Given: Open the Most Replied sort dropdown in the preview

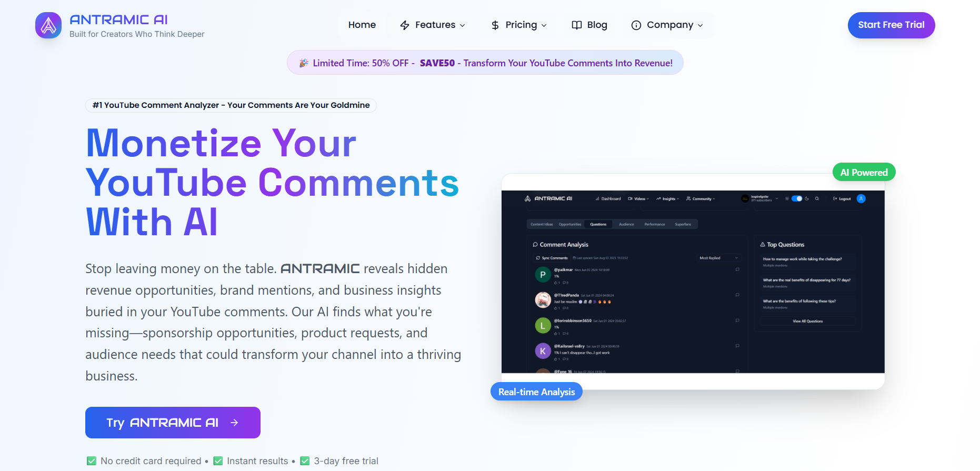Looking at the screenshot, I should pyautogui.click(x=718, y=258).
